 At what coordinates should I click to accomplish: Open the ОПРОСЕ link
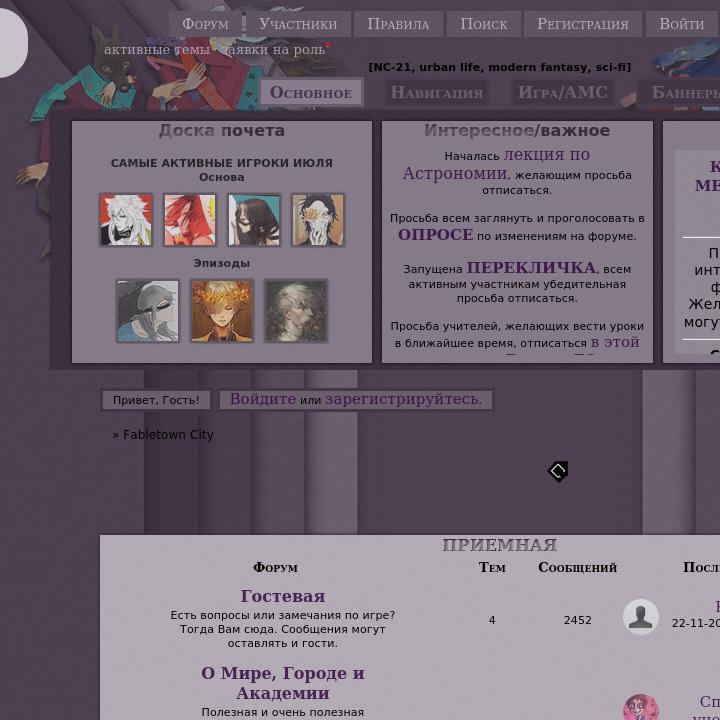(435, 235)
